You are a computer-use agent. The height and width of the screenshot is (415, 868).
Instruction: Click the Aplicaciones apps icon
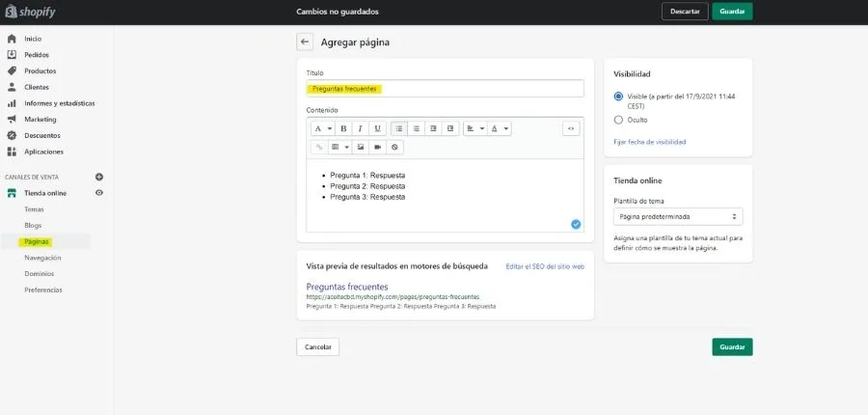[12, 152]
